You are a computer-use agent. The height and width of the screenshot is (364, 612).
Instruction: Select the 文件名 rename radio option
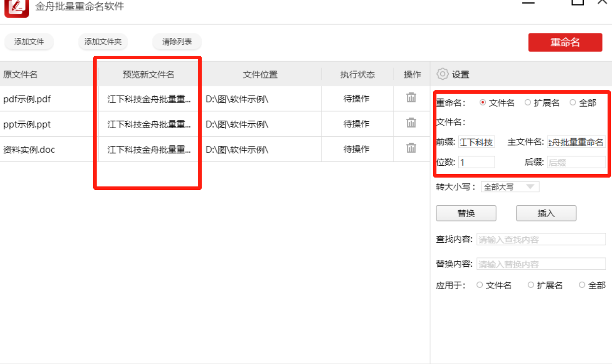(482, 103)
